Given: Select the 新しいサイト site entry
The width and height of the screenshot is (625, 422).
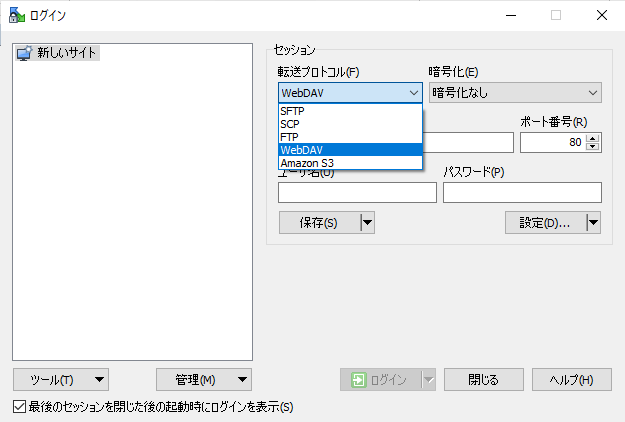Looking at the screenshot, I should pos(57,53).
